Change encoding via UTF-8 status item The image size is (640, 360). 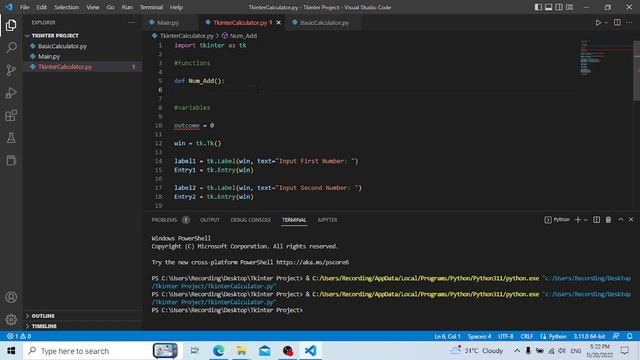click(505, 336)
